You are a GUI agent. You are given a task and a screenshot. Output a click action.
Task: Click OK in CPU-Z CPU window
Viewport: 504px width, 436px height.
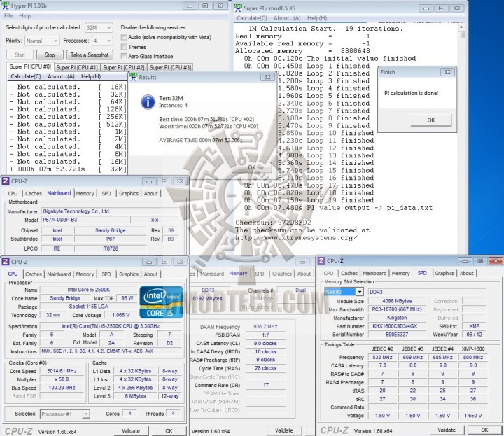(x=169, y=431)
